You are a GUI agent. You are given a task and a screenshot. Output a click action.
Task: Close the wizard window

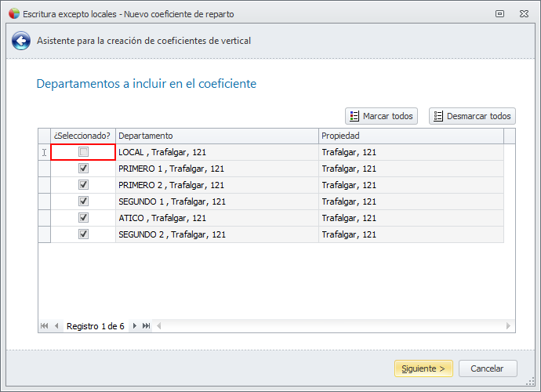click(x=523, y=13)
